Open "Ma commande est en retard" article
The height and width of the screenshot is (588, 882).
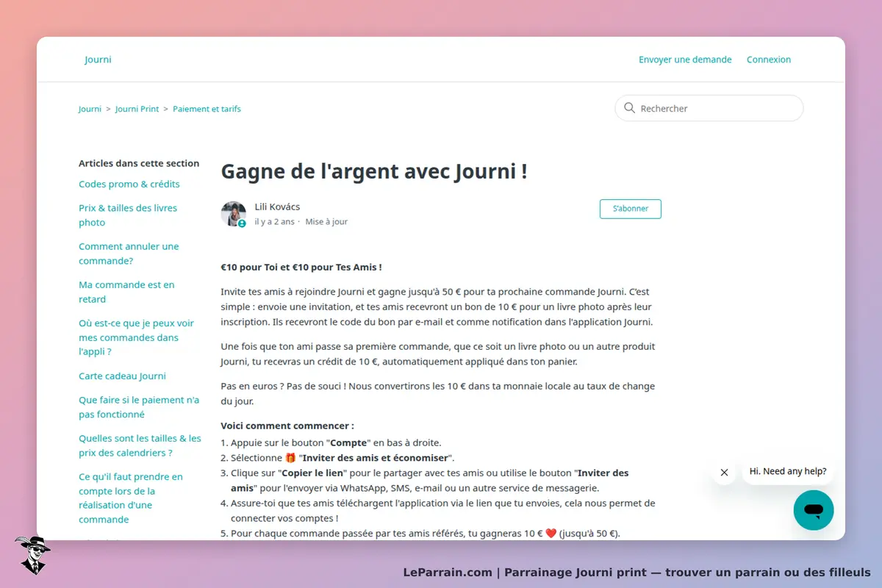[126, 292]
